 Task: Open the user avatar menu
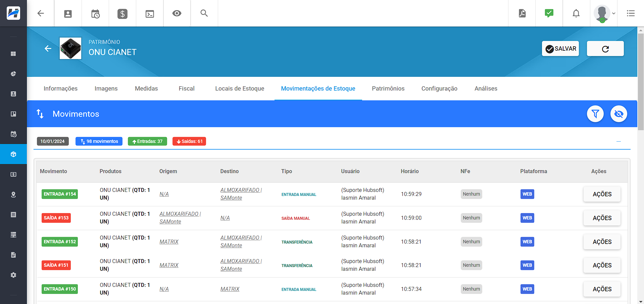pyautogui.click(x=604, y=14)
